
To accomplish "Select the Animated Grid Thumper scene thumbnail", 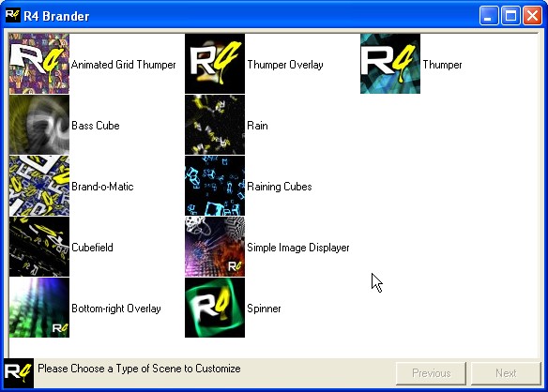I will [39, 64].
